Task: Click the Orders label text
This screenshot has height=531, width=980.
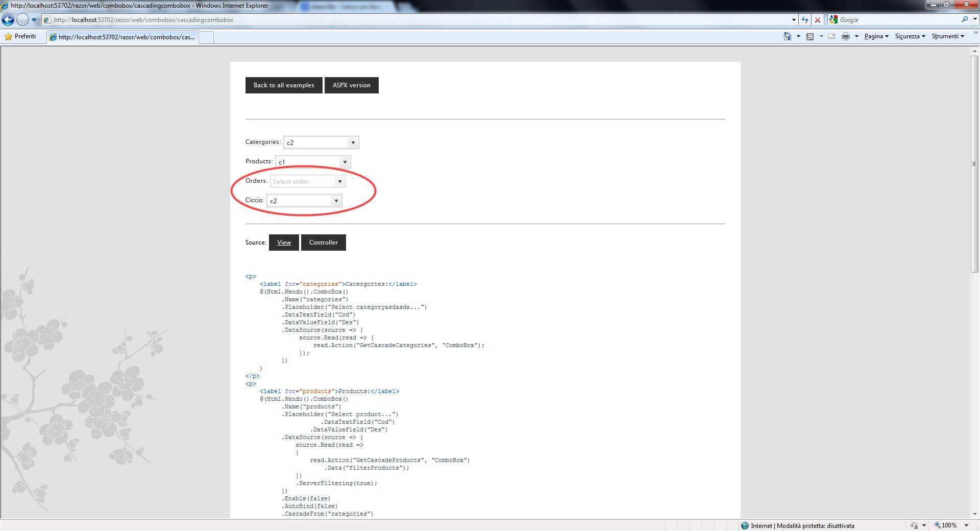Action: click(256, 181)
